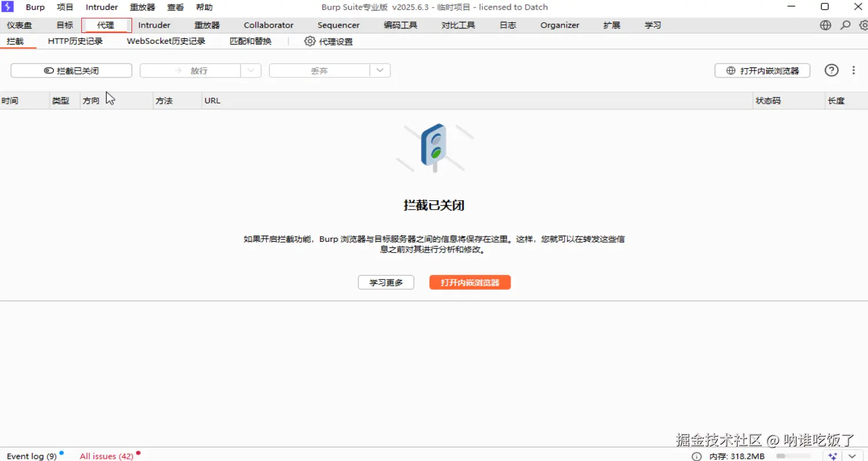Click the sparkle AI icon in status bar
This screenshot has width=868, height=461.
(832, 456)
